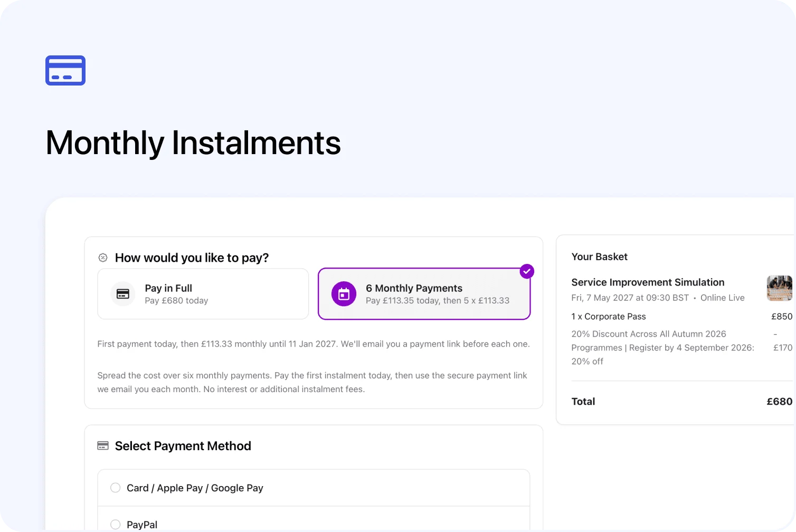Click the 'First payment today' schedule sentence
This screenshot has width=796, height=532.
coord(314,344)
